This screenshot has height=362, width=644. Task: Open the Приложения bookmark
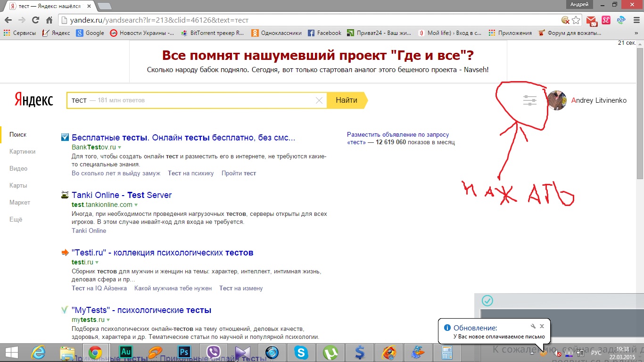[510, 33]
